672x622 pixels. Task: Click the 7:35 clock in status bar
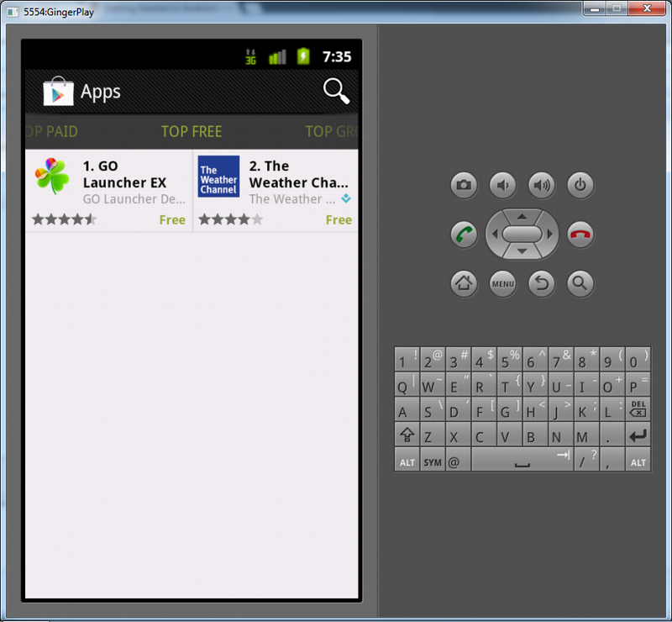[337, 56]
